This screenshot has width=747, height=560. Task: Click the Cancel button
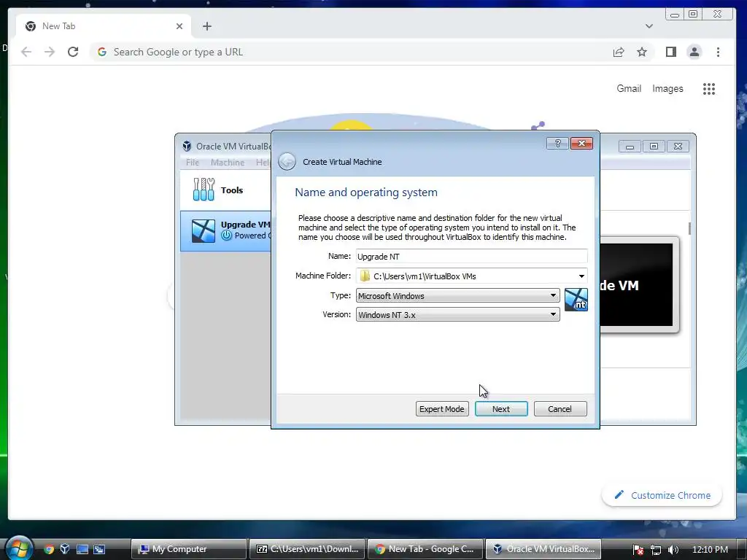[560, 408]
